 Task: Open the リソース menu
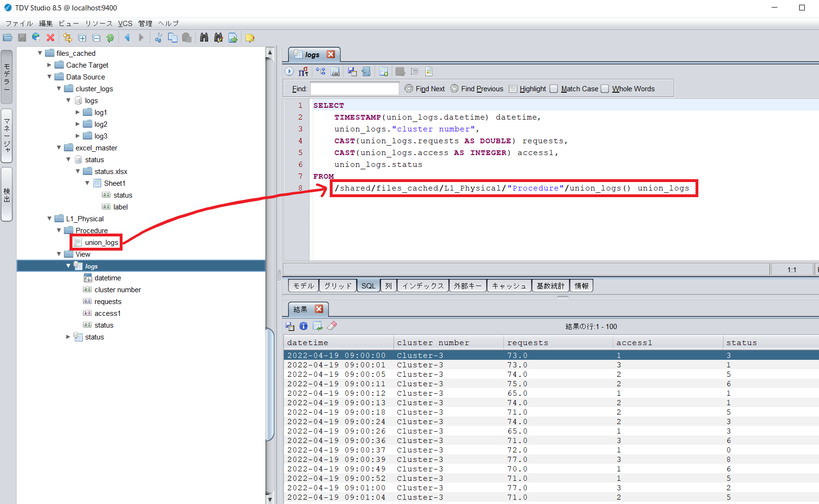[98, 23]
